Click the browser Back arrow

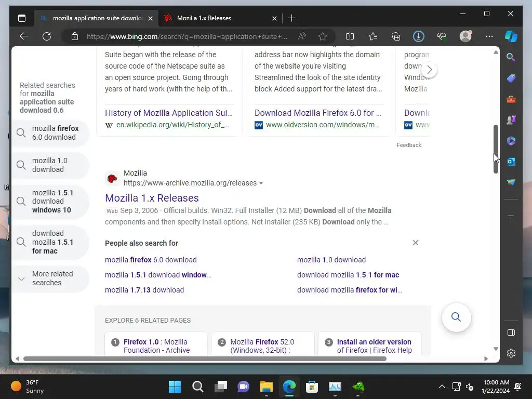click(24, 36)
